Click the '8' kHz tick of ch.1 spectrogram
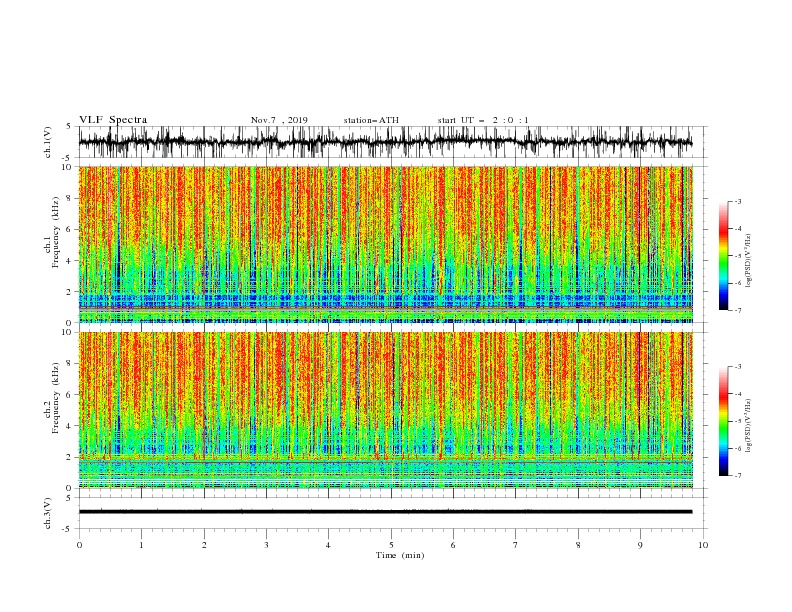The width and height of the screenshot is (792, 612). tap(69, 198)
